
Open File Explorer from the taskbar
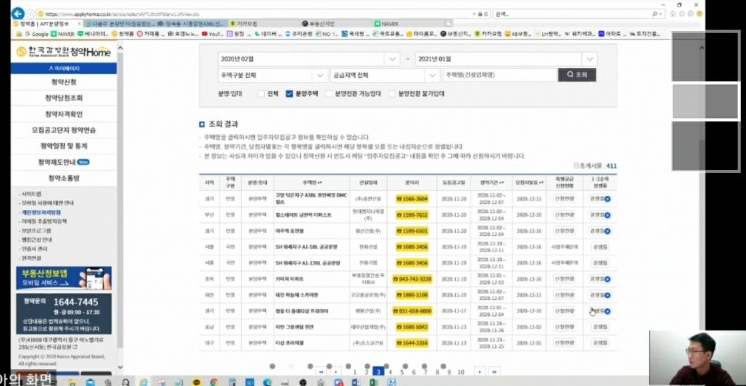(x=73, y=382)
